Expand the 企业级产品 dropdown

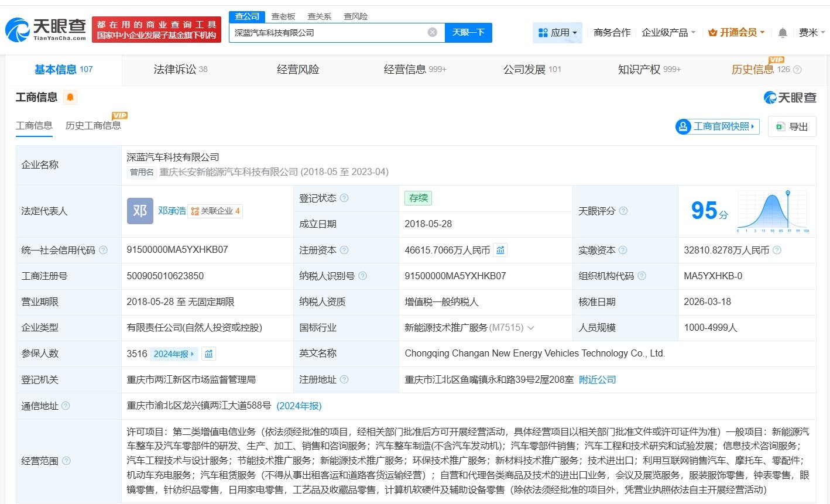coord(668,33)
